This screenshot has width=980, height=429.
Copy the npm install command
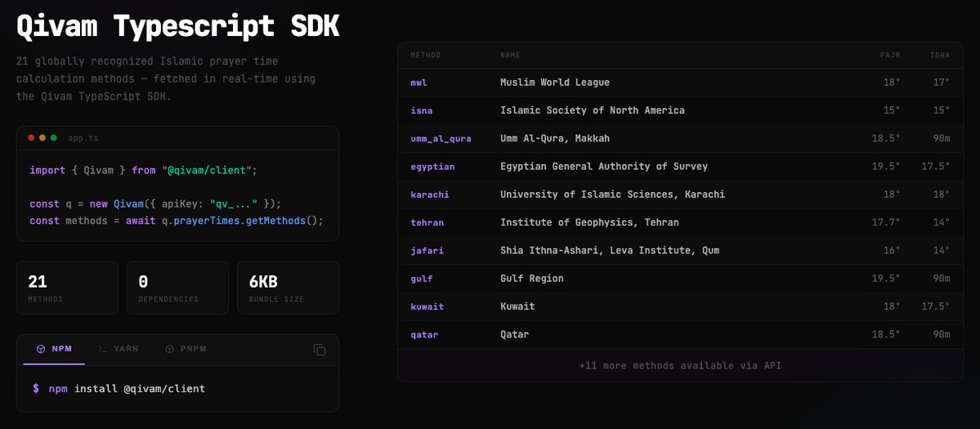(x=320, y=350)
